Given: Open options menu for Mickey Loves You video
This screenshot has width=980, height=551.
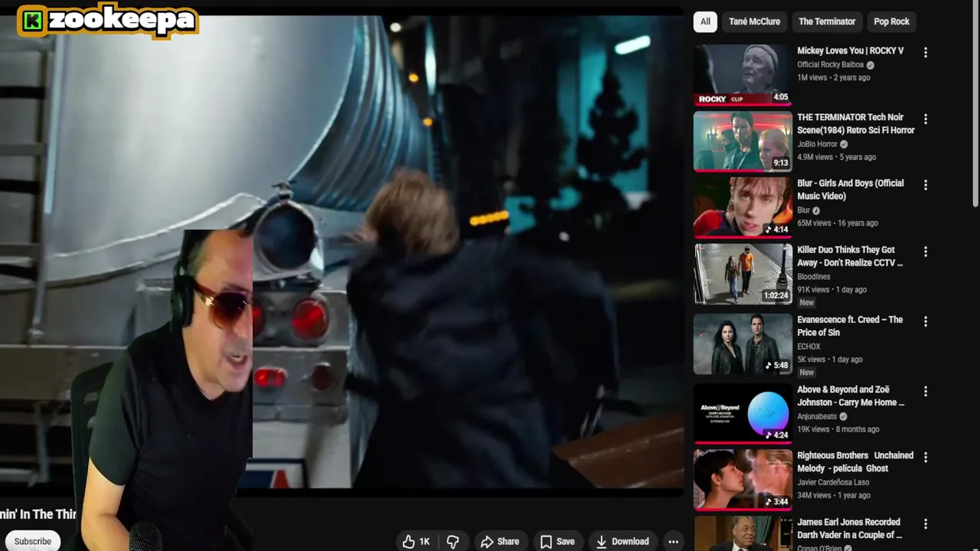Looking at the screenshot, I should (926, 53).
